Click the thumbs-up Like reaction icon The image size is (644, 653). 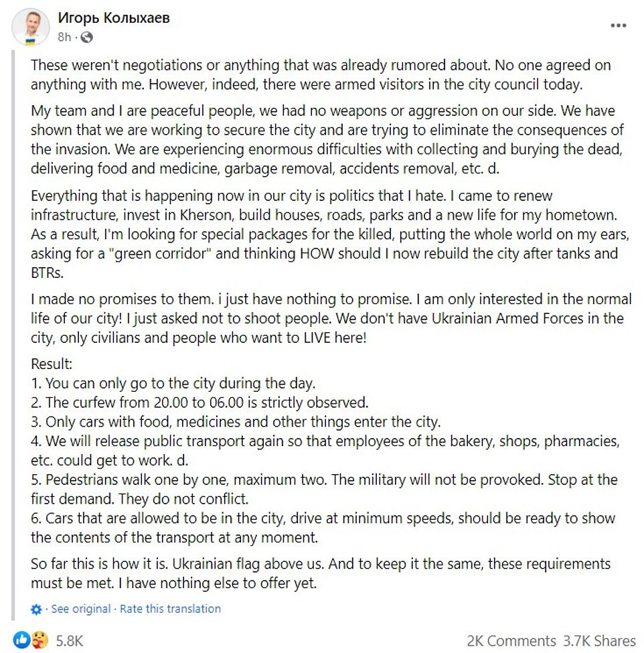[x=22, y=640]
